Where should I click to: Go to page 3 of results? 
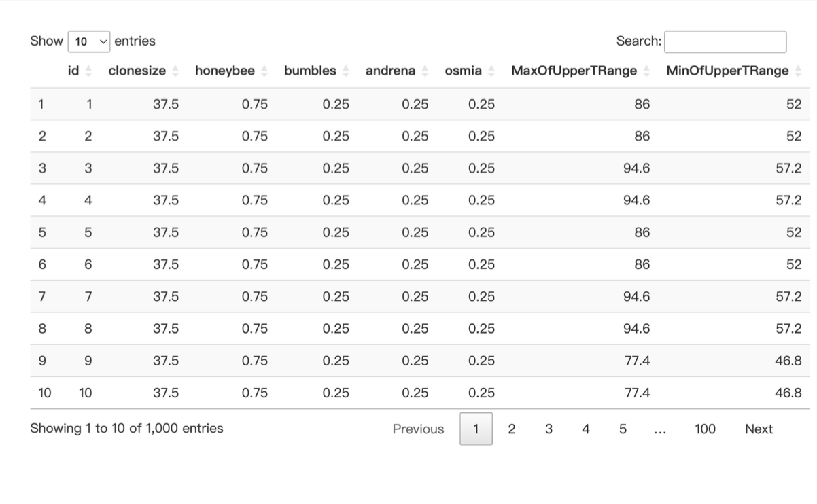(549, 429)
